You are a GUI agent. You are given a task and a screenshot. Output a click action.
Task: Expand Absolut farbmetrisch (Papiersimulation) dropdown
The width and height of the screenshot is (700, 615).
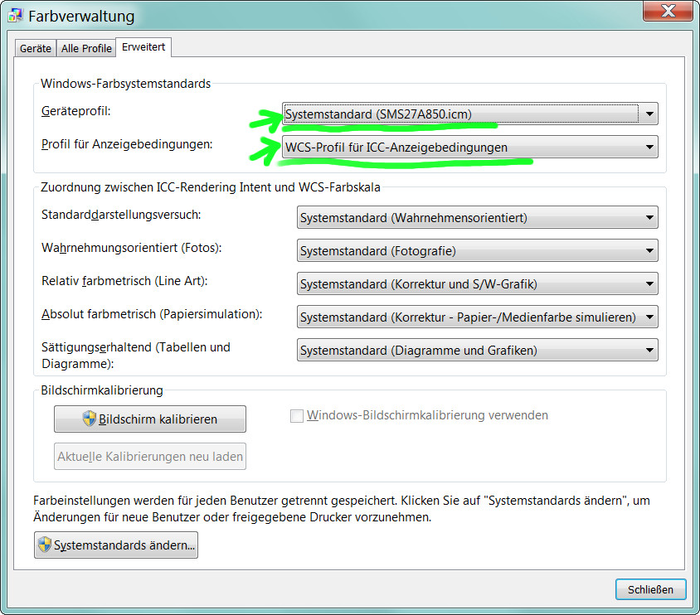pos(477,317)
